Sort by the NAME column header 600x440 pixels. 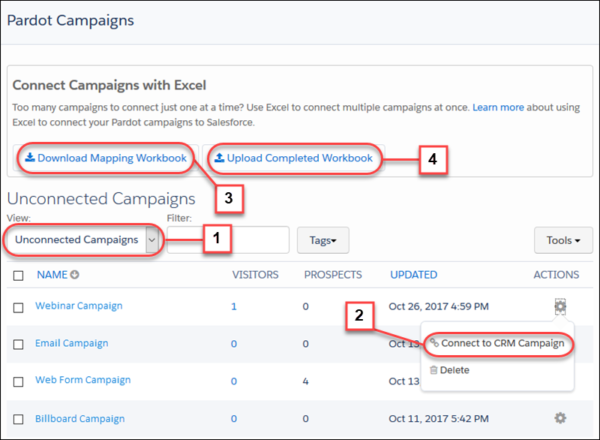pyautogui.click(x=52, y=275)
